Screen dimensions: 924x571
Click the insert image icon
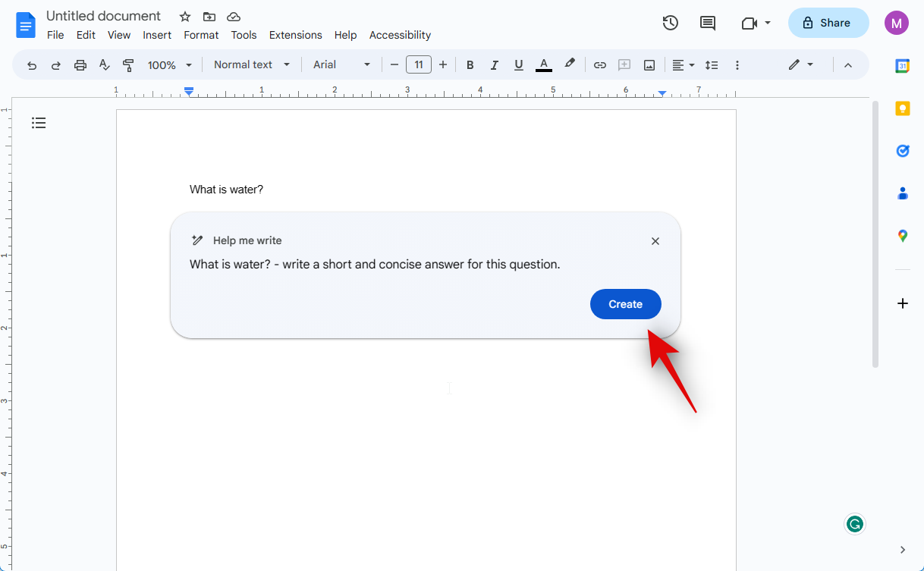tap(649, 65)
